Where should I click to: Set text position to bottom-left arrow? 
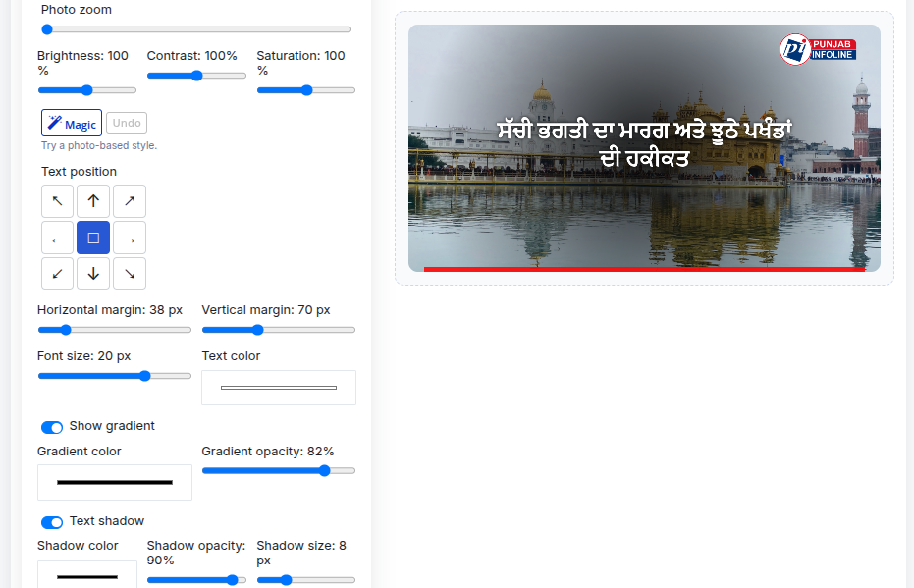click(57, 273)
